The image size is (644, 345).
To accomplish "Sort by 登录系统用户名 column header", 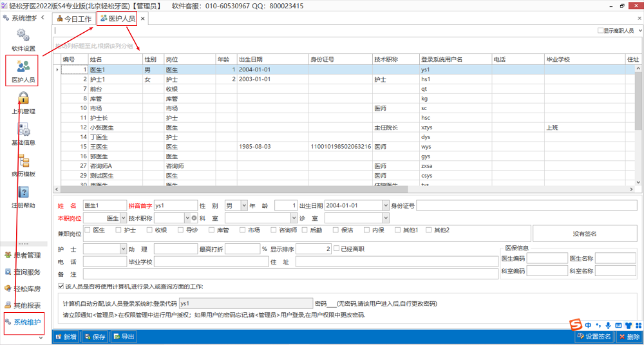I will (455, 59).
